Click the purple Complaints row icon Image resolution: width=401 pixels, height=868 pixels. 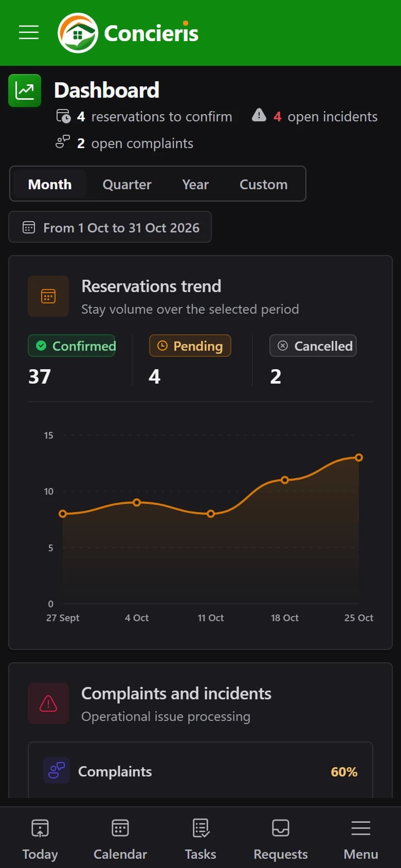coord(57,770)
